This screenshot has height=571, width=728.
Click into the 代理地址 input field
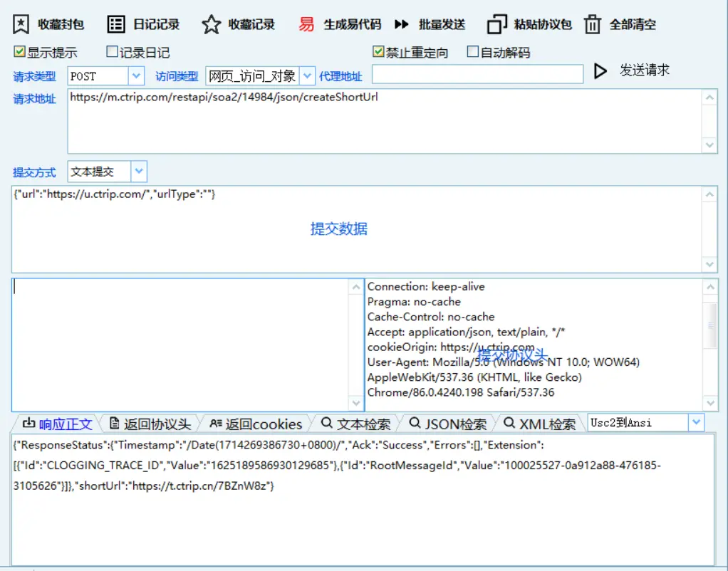coord(477,74)
